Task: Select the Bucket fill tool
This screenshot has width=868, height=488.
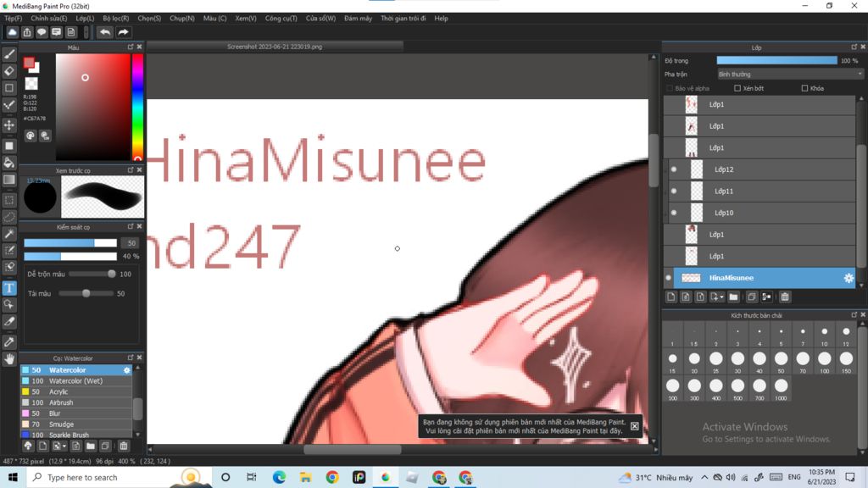Action: 9,163
